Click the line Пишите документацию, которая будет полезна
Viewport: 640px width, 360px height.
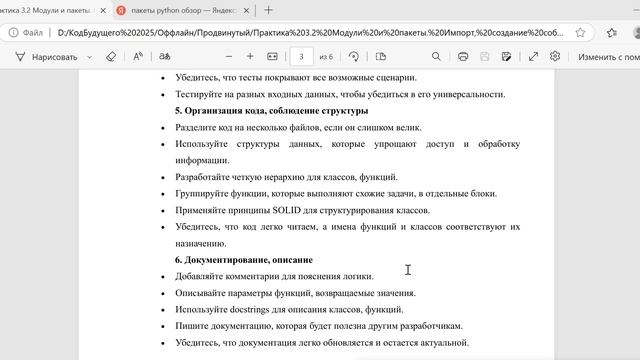319,326
